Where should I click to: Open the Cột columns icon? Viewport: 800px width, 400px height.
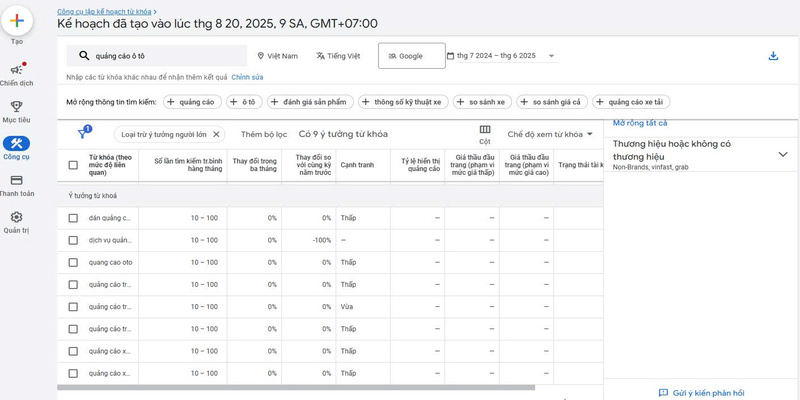485,129
